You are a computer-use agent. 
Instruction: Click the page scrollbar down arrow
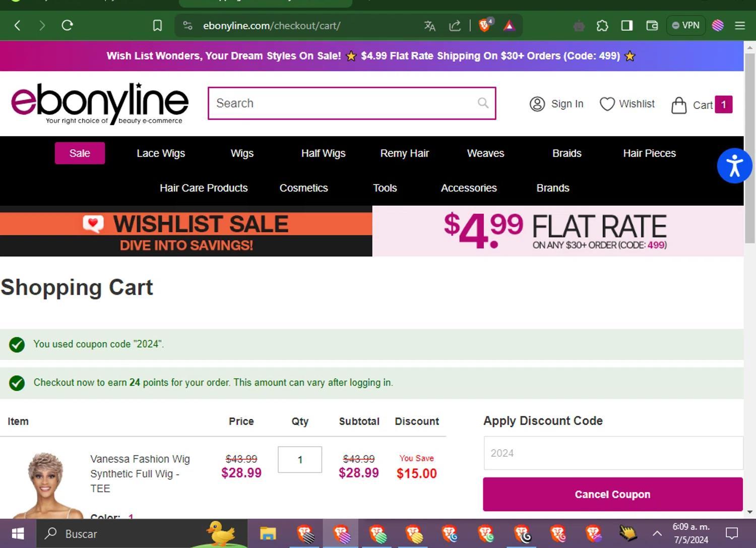pyautogui.click(x=750, y=512)
